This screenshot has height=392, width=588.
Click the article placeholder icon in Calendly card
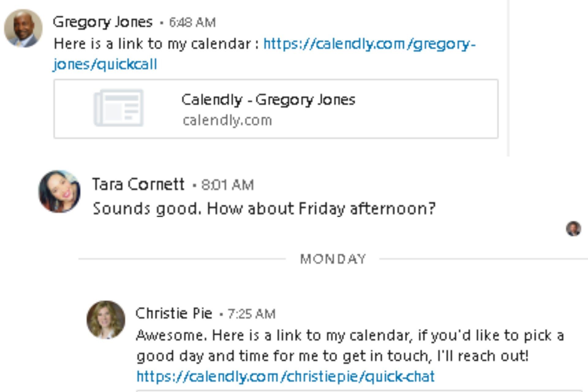119,108
